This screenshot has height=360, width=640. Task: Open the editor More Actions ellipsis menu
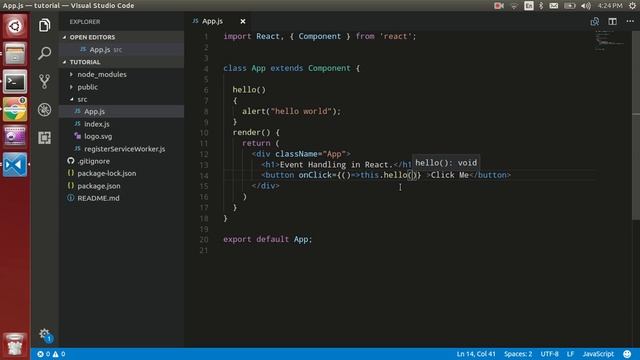pyautogui.click(x=630, y=21)
